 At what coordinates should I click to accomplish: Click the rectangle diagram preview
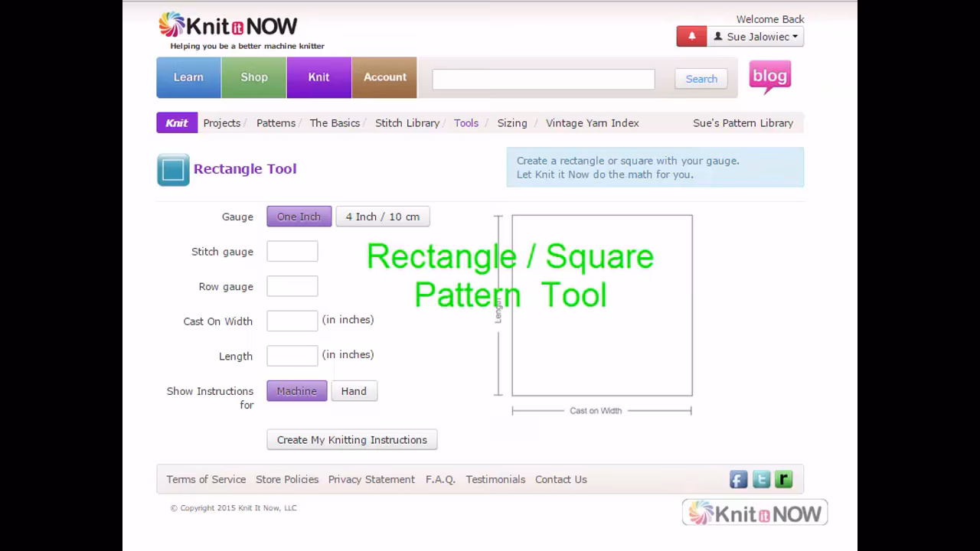(x=603, y=305)
